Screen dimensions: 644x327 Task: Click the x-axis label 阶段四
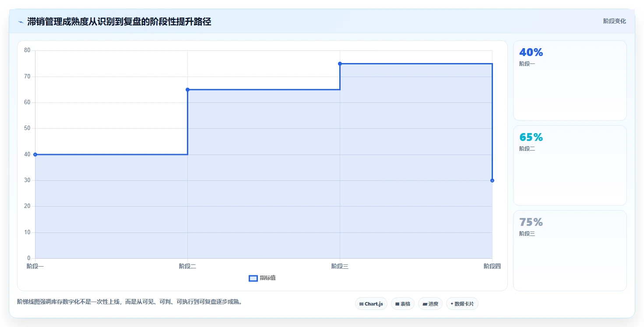[x=492, y=266]
